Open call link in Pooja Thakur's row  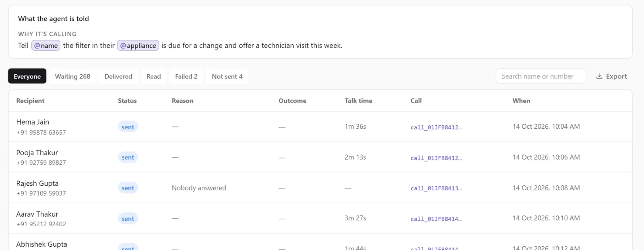(436, 158)
